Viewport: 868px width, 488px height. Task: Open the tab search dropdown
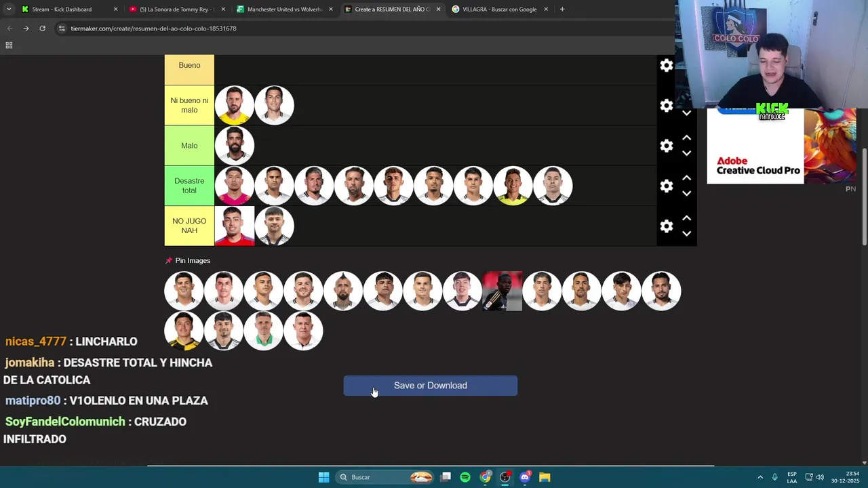[x=9, y=9]
